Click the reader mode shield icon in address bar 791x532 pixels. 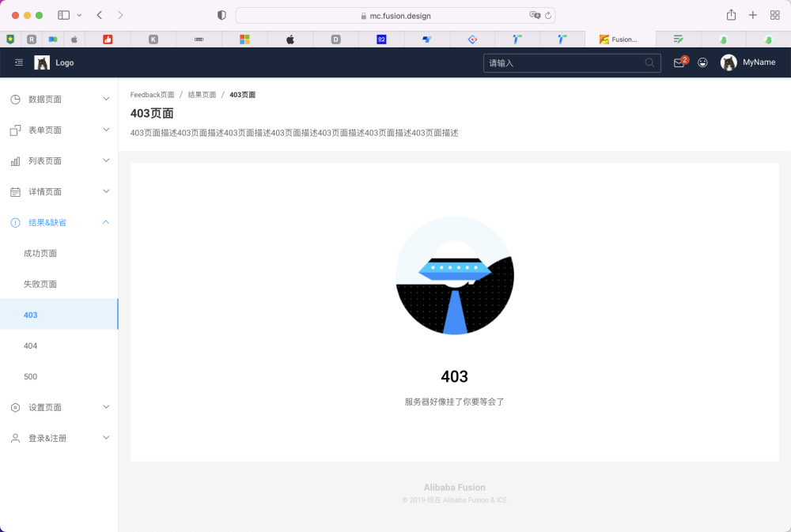click(x=221, y=14)
